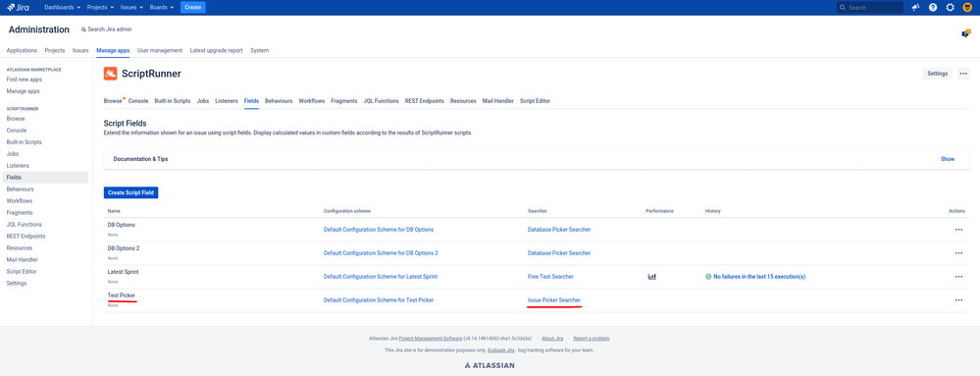Click Manage apps in sidebar
The image size is (980, 376).
[24, 91]
